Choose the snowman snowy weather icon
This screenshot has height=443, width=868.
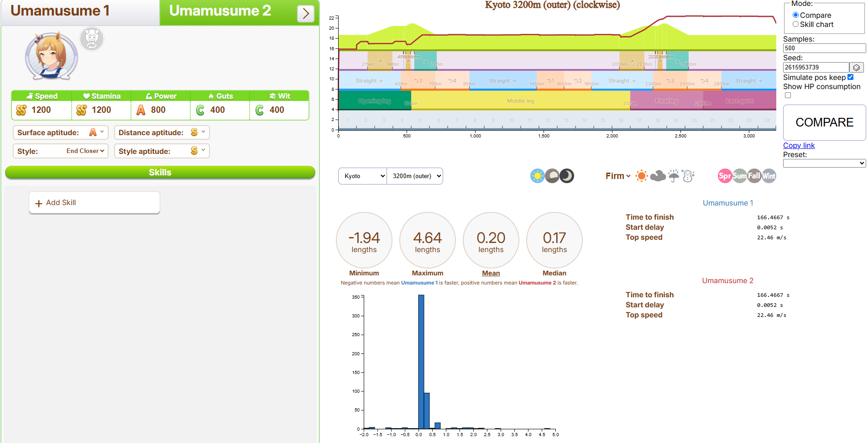(x=689, y=176)
